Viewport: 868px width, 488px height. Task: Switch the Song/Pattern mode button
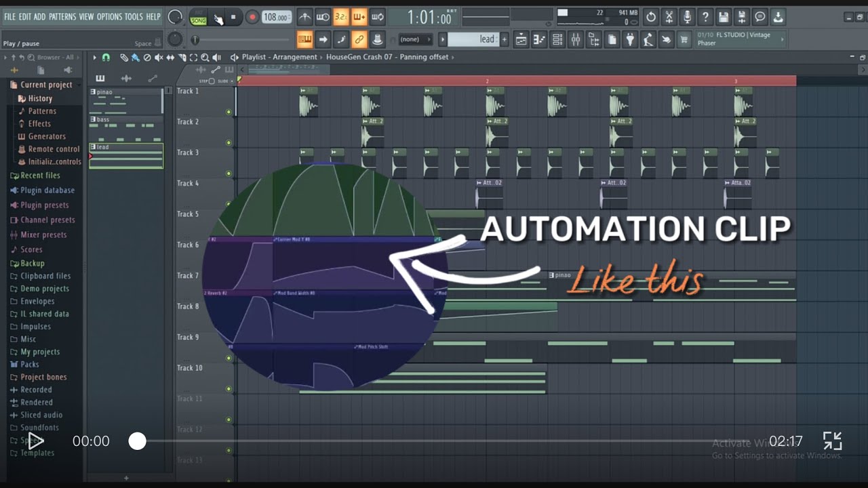(x=199, y=17)
